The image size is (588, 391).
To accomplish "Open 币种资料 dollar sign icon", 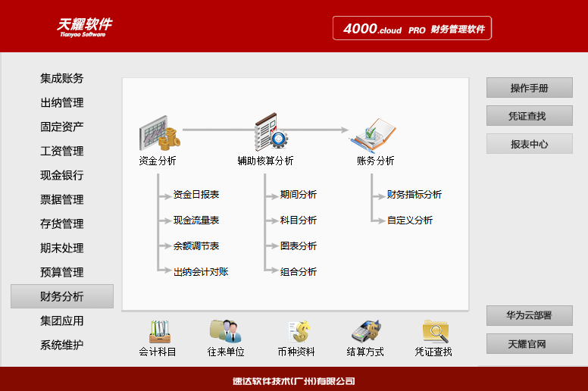I will click(299, 332).
